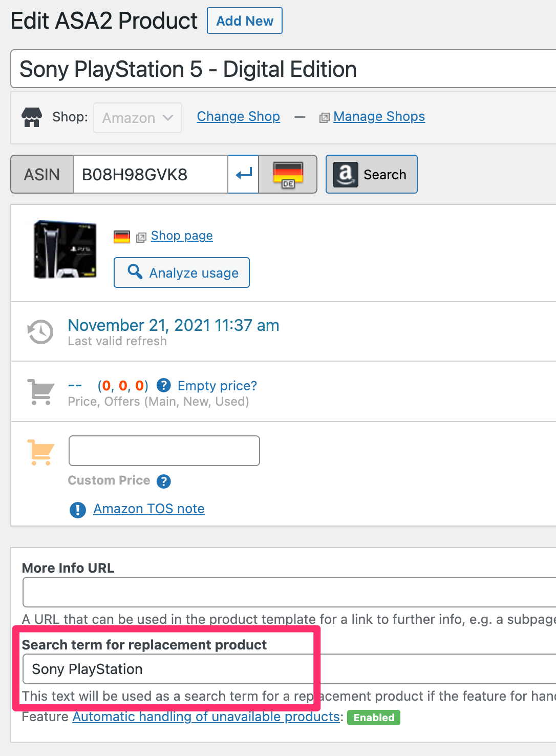Open the Amazon shop selector dropdown
This screenshot has width=556, height=756.
tap(137, 117)
